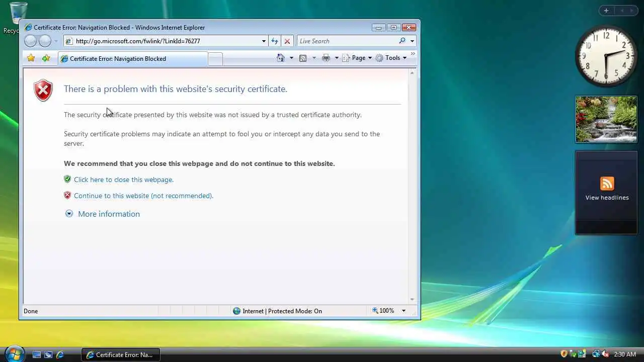Image resolution: width=644 pixels, height=362 pixels.
Task: Click the scrollbar down arrow
Action: pos(412,299)
